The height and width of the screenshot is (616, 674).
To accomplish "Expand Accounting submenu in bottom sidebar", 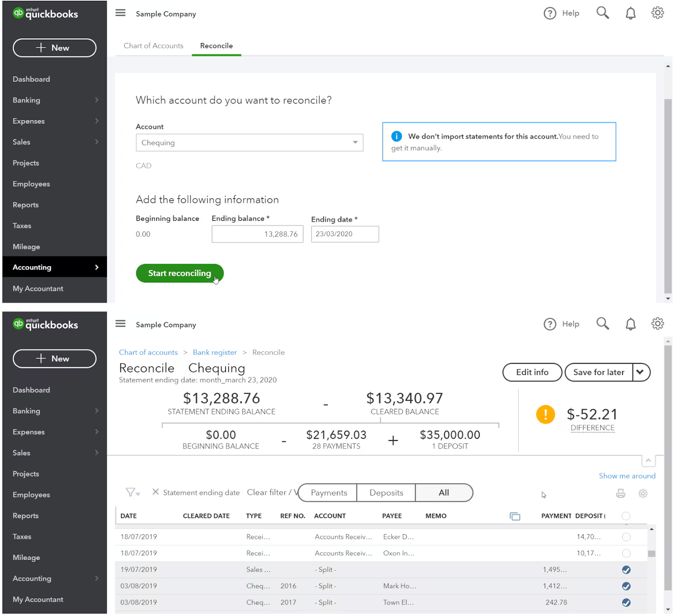I will click(x=97, y=578).
